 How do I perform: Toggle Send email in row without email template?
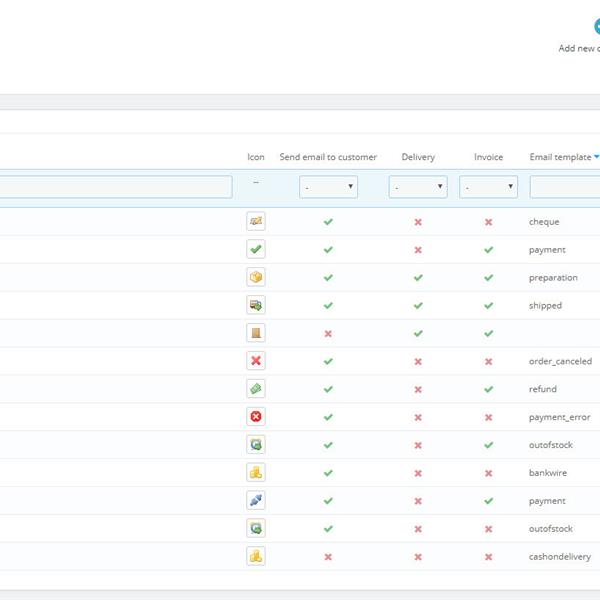(x=328, y=334)
